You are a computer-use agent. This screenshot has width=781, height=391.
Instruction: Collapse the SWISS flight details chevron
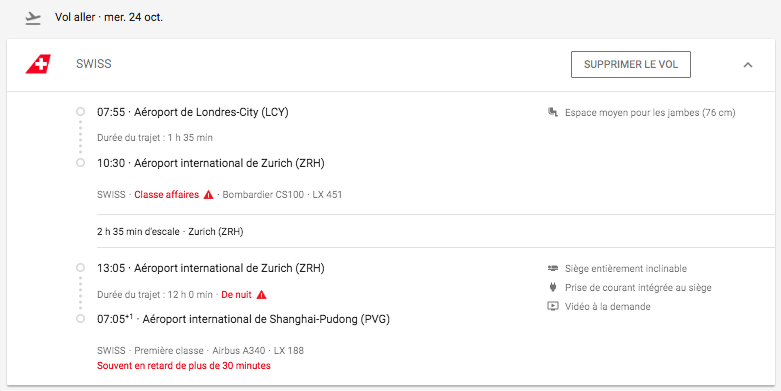(748, 65)
